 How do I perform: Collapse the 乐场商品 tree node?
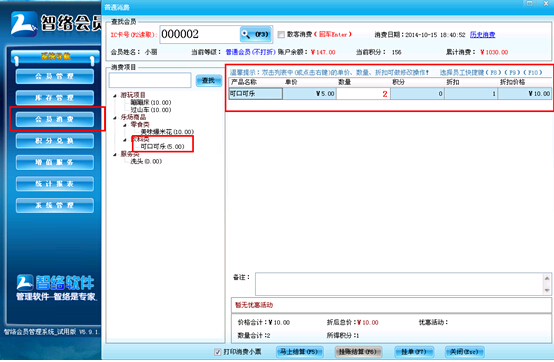click(x=115, y=118)
